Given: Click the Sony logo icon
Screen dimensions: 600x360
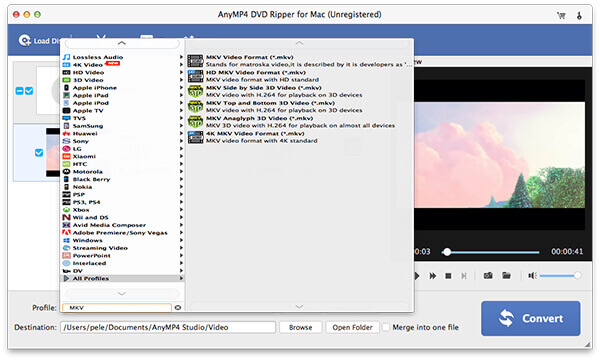Looking at the screenshot, I should [66, 141].
